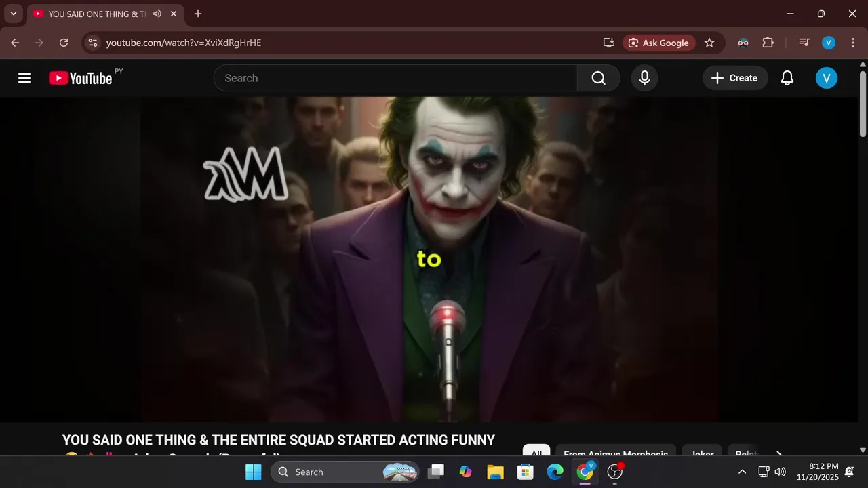This screenshot has width=868, height=488.
Task: Click the video player to pause
Action: click(429, 259)
